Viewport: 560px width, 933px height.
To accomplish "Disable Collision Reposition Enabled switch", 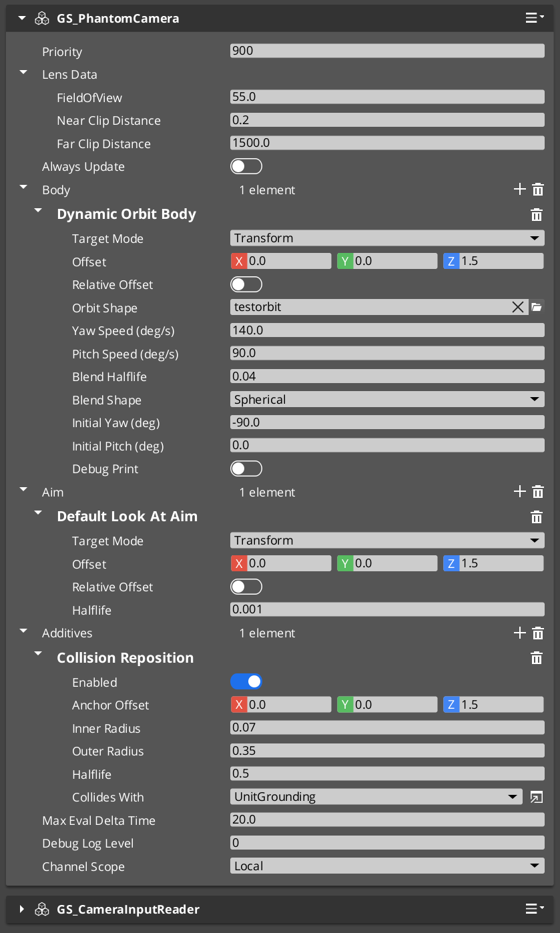I will (x=246, y=681).
